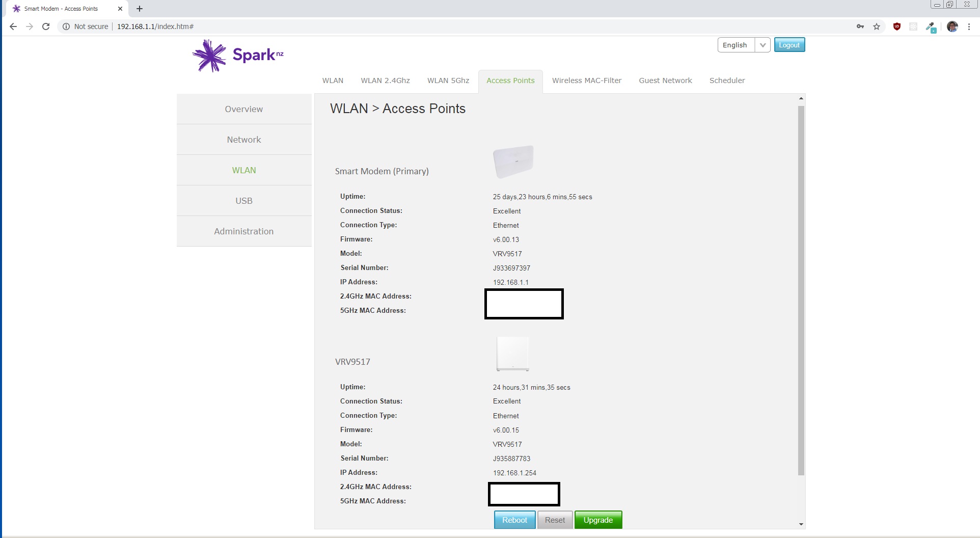Open the Guest Network tab
Viewport: 980px width, 538px height.
pyautogui.click(x=665, y=80)
